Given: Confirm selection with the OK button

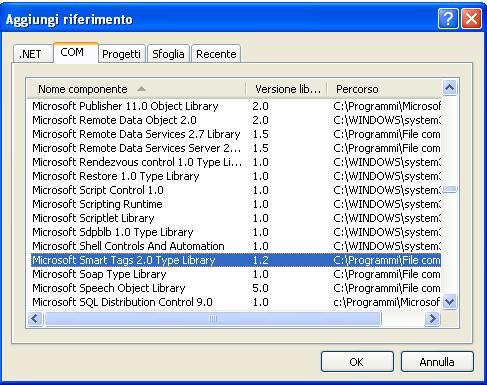Looking at the screenshot, I should pos(357,362).
